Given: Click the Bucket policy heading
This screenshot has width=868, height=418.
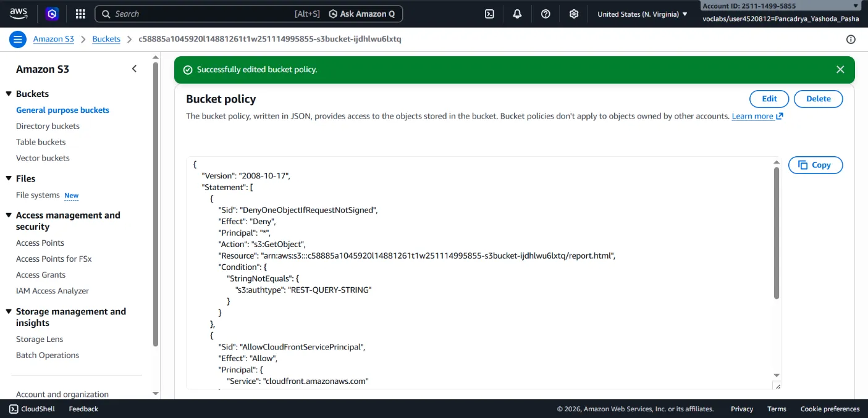Looking at the screenshot, I should (x=221, y=99).
